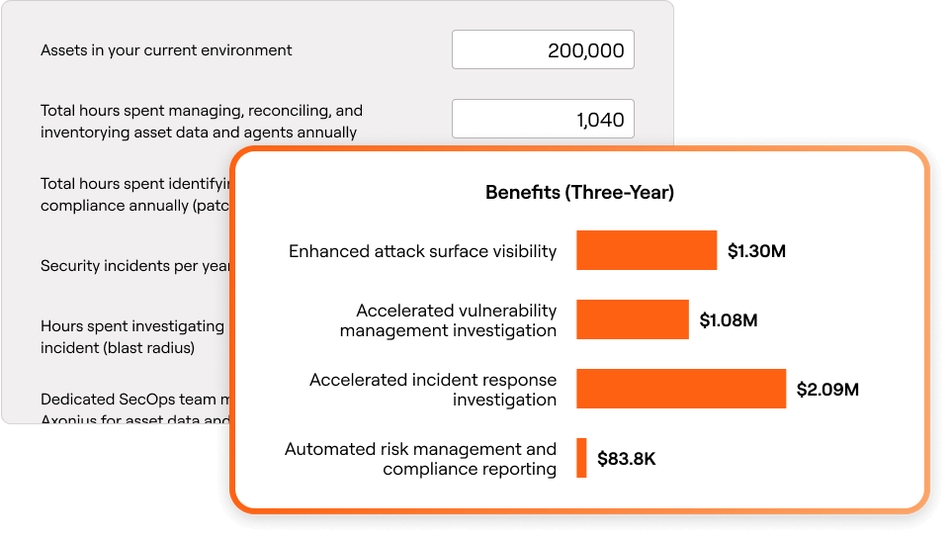The image size is (950, 538).
Task: Click the assets input field showing 200,000
Action: click(x=543, y=50)
